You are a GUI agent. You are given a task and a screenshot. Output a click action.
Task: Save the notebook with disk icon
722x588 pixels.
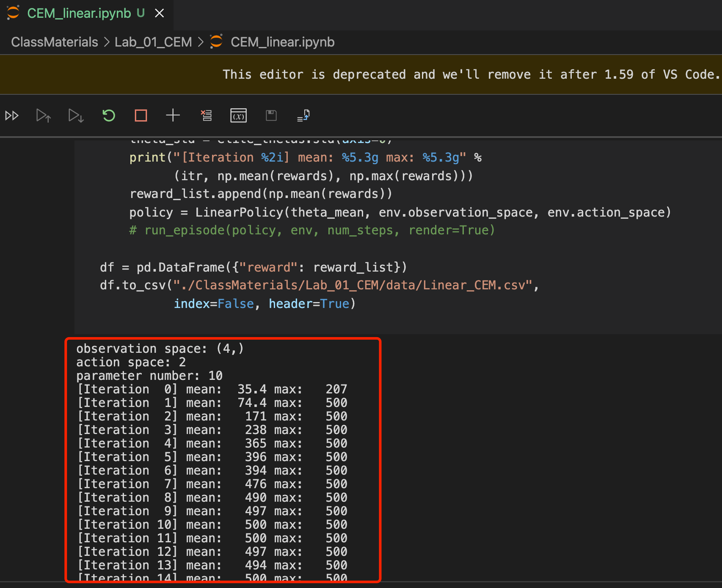[x=271, y=115]
